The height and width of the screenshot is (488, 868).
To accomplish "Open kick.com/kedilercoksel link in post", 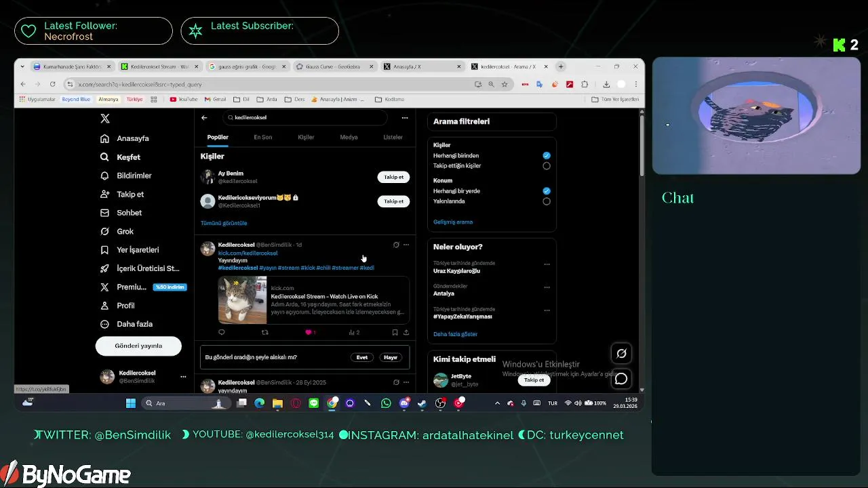I will [x=248, y=253].
